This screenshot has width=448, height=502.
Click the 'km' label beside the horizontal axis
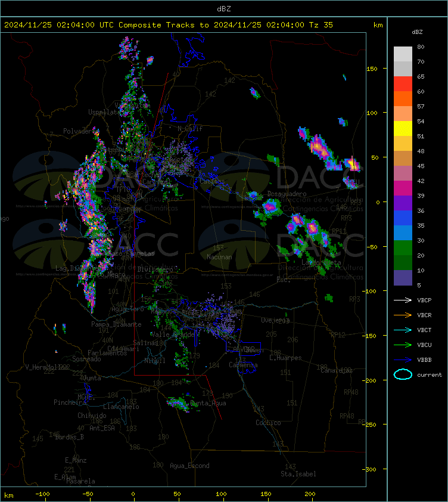click(x=9, y=495)
